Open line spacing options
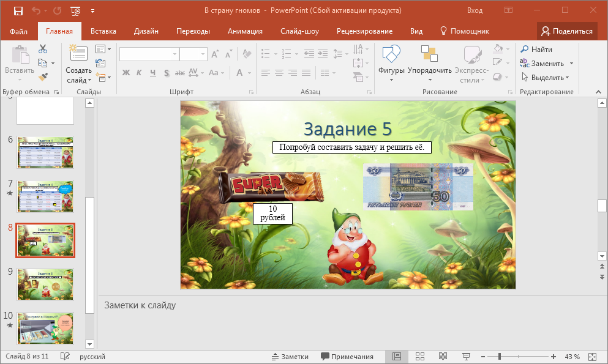The width and height of the screenshot is (608, 364). [340, 53]
